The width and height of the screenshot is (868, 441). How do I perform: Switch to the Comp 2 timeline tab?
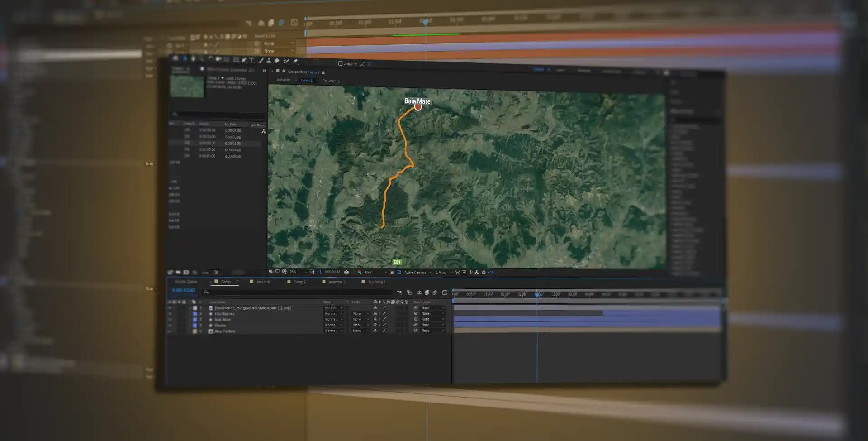(300, 282)
